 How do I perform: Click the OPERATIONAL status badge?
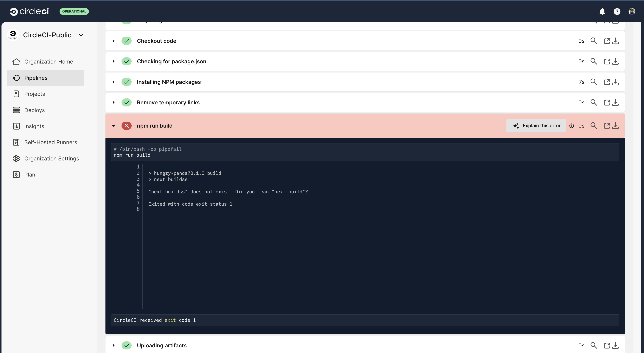[74, 11]
